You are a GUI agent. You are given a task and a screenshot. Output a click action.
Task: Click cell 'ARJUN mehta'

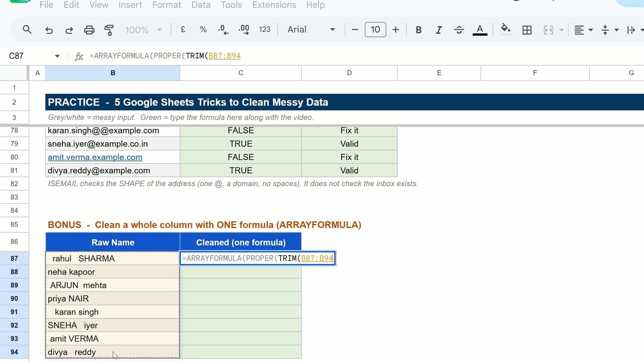pyautogui.click(x=113, y=285)
